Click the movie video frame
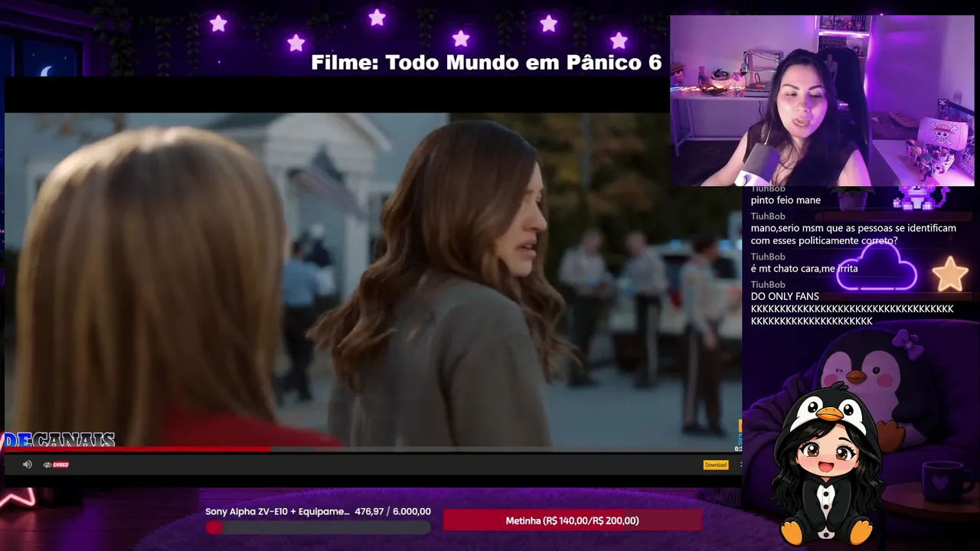Image resolution: width=980 pixels, height=551 pixels. coord(373,279)
